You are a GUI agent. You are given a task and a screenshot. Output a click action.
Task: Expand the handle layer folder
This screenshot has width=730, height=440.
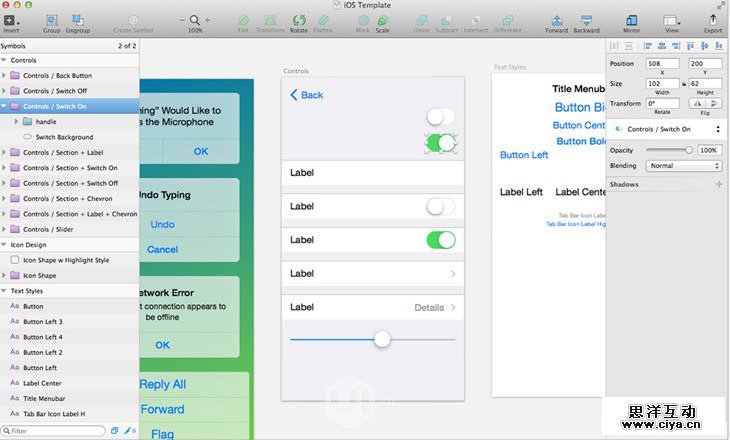[x=16, y=121]
